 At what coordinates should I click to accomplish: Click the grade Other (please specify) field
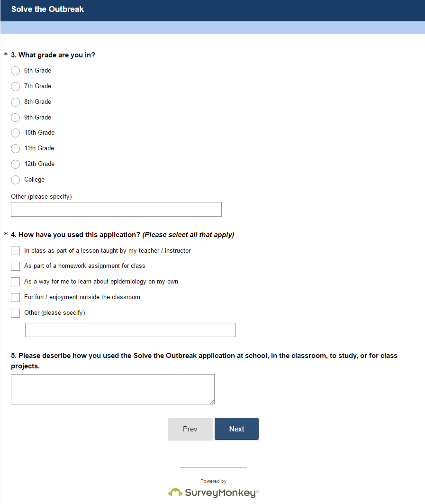click(116, 209)
